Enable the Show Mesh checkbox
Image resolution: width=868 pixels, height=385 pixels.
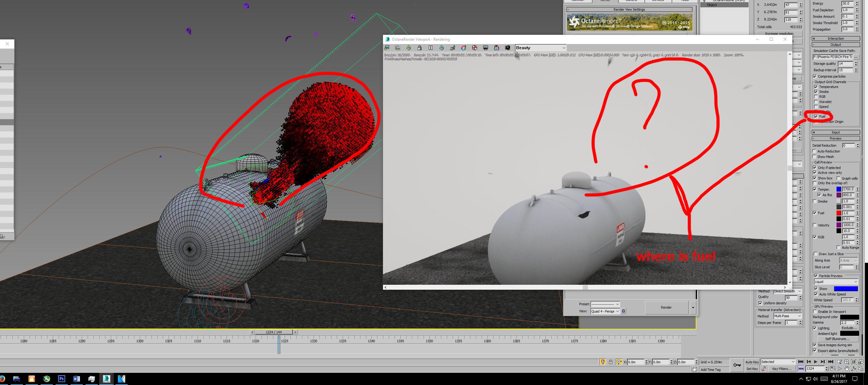pyautogui.click(x=815, y=157)
